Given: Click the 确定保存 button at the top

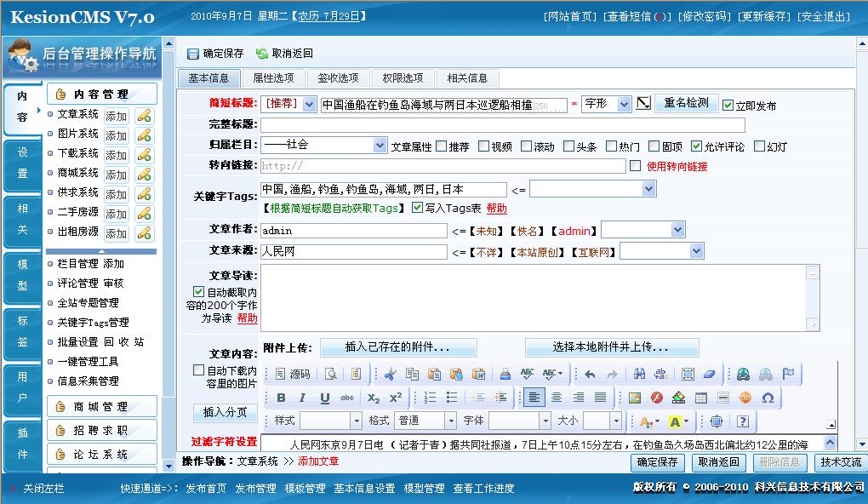Looking at the screenshot, I should pyautogui.click(x=215, y=54).
